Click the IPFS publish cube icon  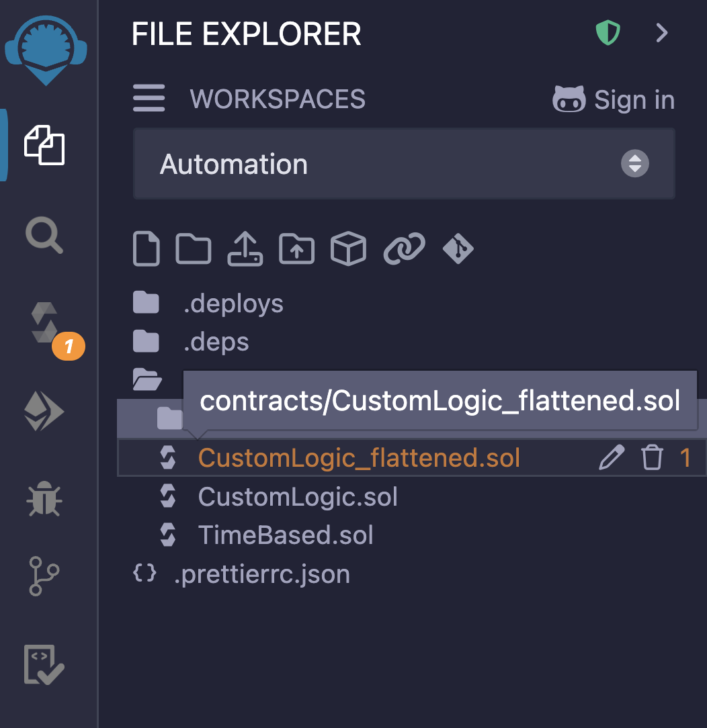coord(348,249)
